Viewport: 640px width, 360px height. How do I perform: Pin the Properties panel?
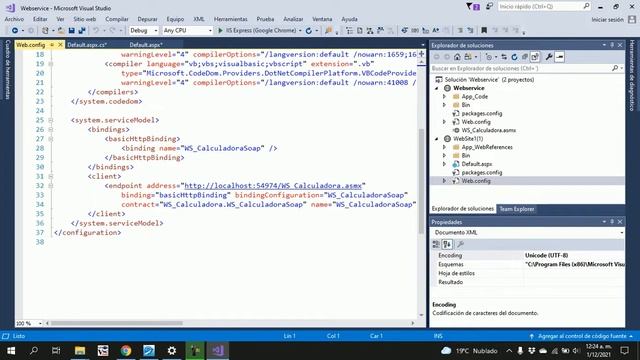coord(612,222)
